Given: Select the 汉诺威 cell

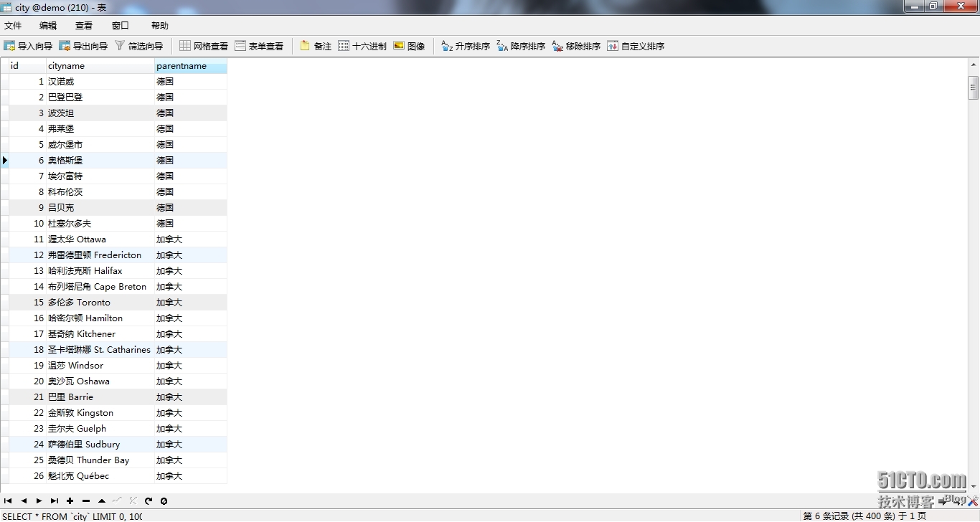Looking at the screenshot, I should (100, 82).
